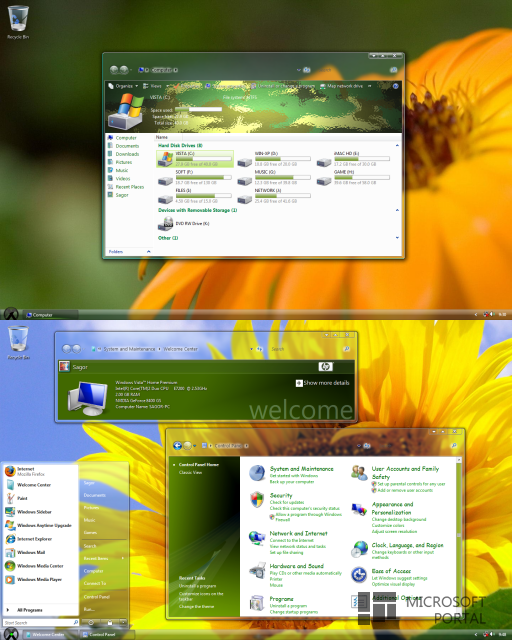Click the Ease of Access icon

coord(359,575)
